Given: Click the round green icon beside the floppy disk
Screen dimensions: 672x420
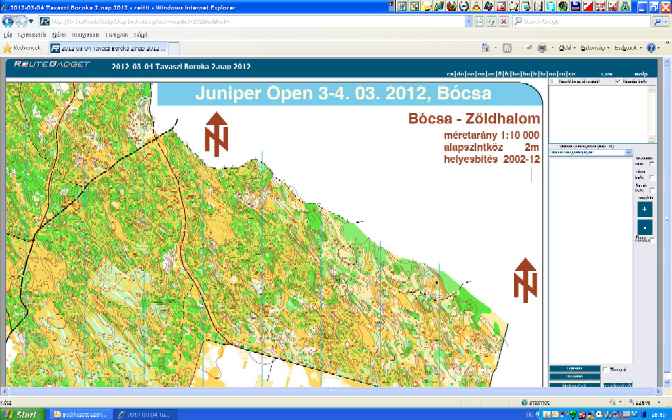Looking at the screenshot, I should pos(563,6).
